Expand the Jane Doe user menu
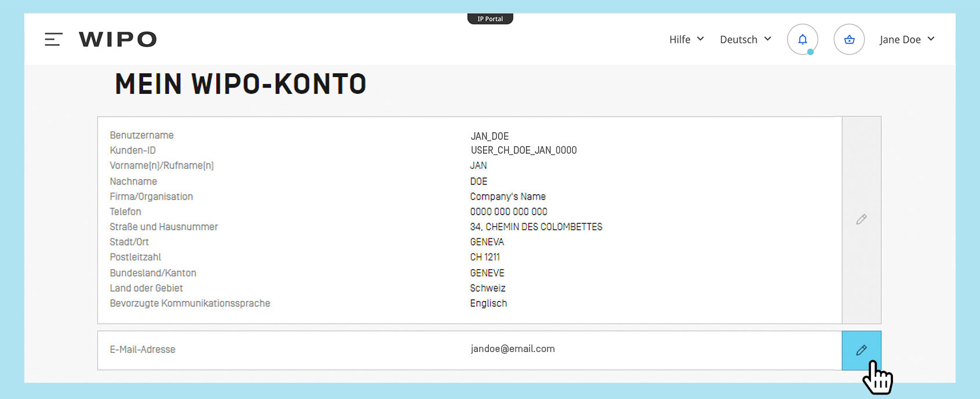The width and height of the screenshot is (980, 399). (x=906, y=39)
